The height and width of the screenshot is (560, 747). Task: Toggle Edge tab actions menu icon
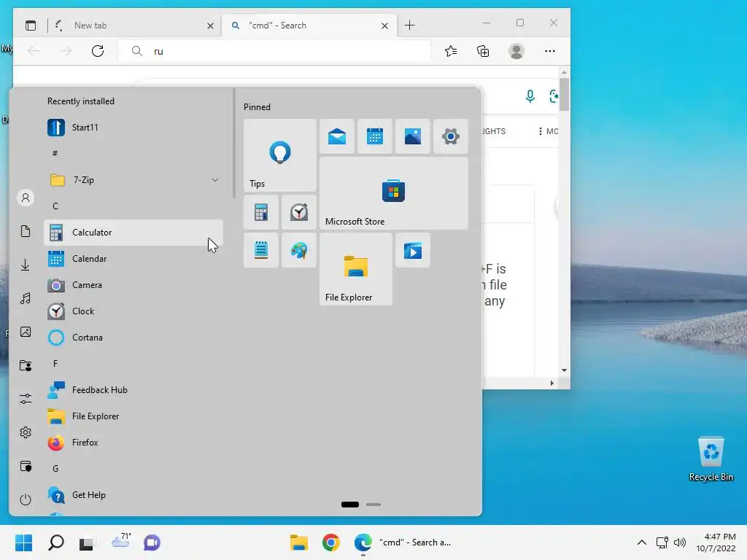click(31, 26)
